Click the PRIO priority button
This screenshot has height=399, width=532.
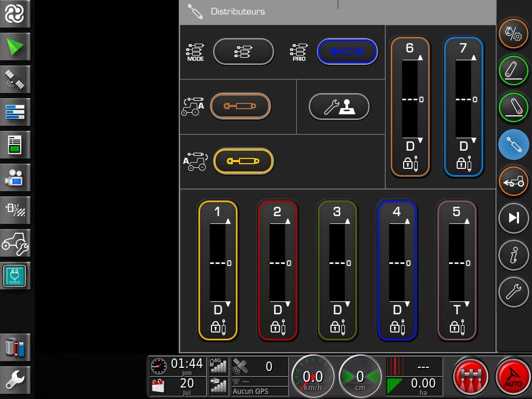[347, 51]
